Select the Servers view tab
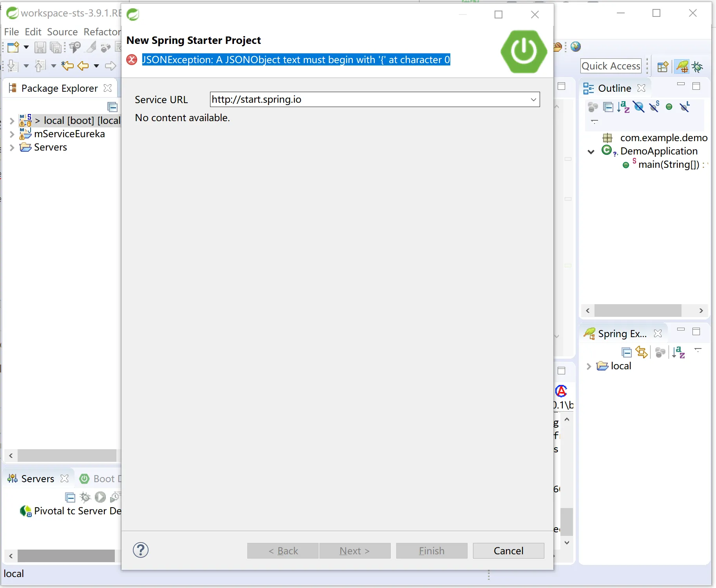Image resolution: width=716 pixels, height=588 pixels. point(38,479)
